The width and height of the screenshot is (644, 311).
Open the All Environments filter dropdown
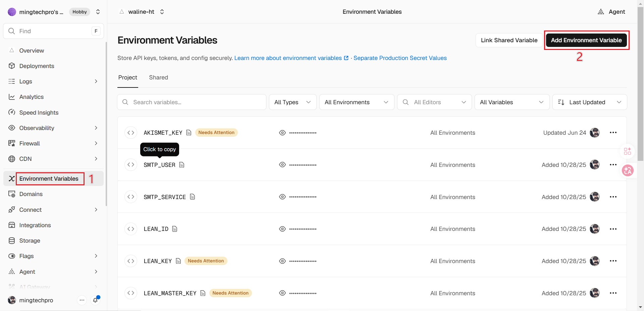[357, 102]
